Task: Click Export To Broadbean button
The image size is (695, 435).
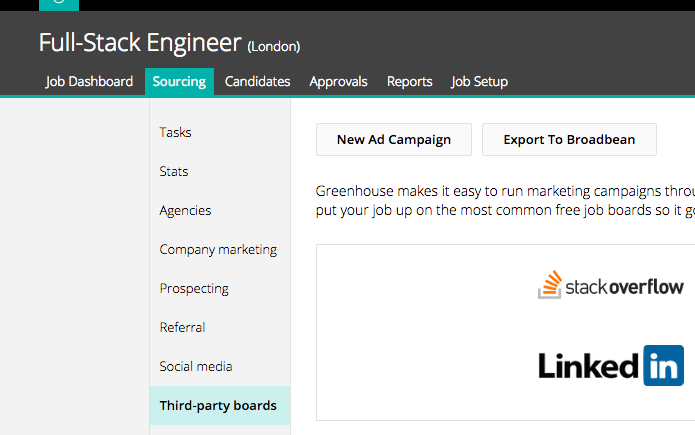Action: pos(569,140)
